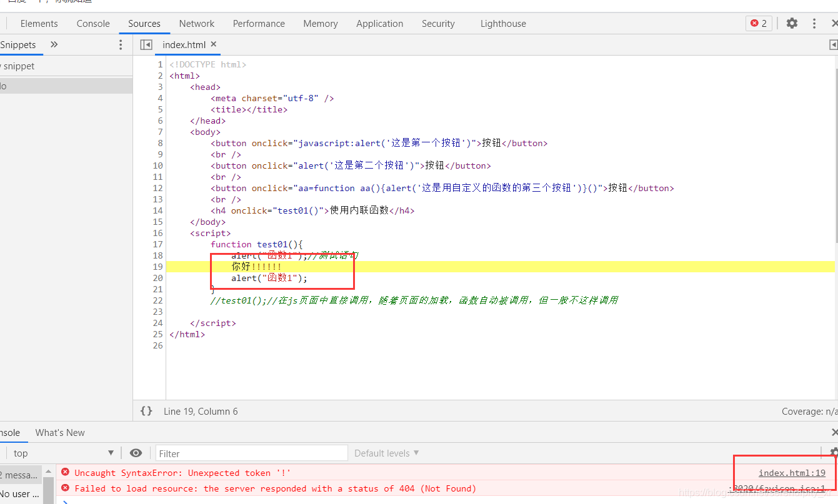The height and width of the screenshot is (504, 838).
Task: Click the pretty print braces icon
Action: pos(146,411)
